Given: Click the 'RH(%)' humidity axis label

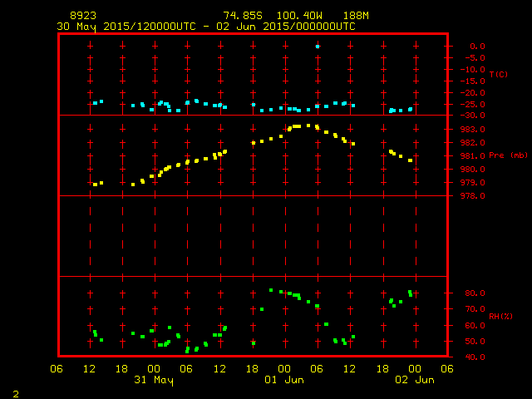Looking at the screenshot, I should 500,317.
